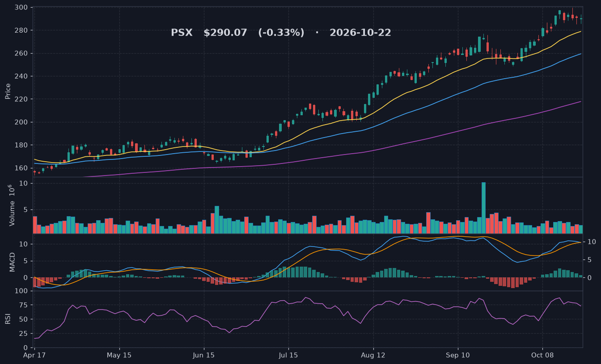Click the PSX $290.07 chart title
The image size is (601, 364).
[281, 33]
